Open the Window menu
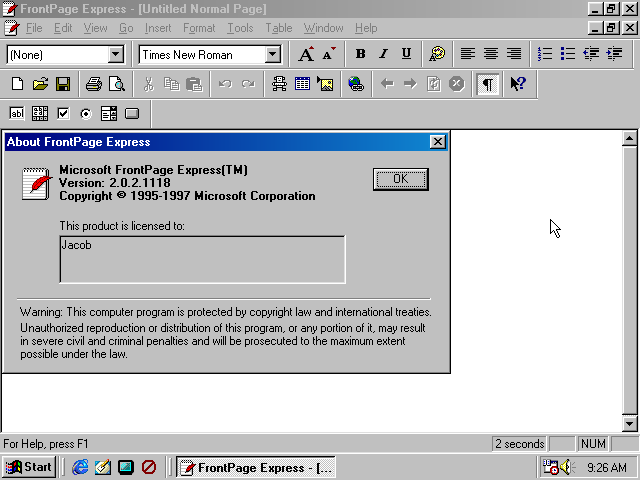Viewport: 640px width, 480px height. pos(323,28)
